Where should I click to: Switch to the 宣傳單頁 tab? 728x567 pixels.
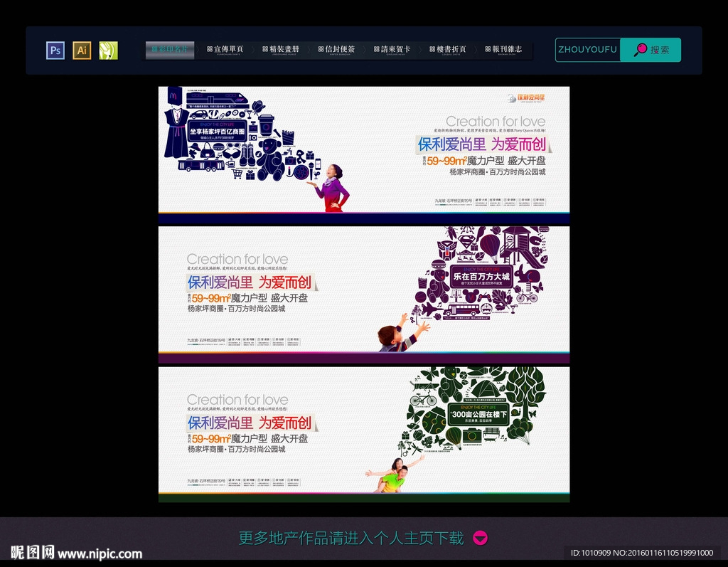224,50
